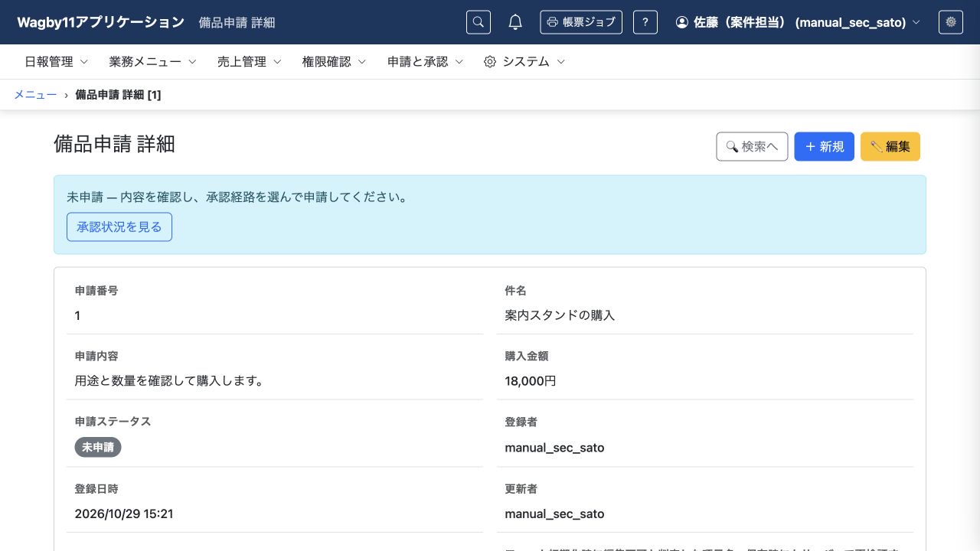Click the 件名 value 案内スタンドの購入

560,315
